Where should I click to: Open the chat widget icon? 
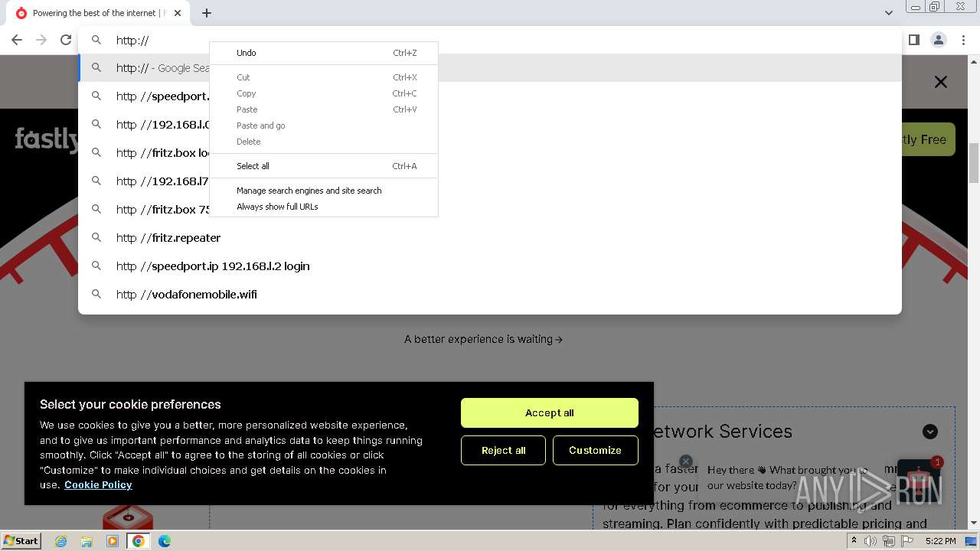pyautogui.click(x=919, y=481)
